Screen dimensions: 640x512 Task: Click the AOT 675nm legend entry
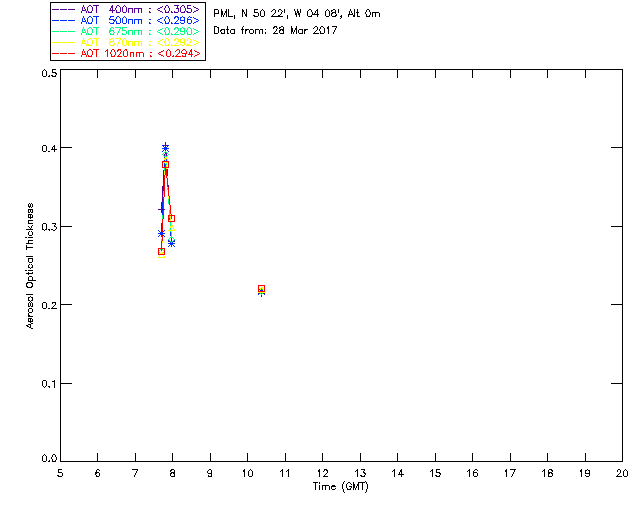tap(126, 31)
